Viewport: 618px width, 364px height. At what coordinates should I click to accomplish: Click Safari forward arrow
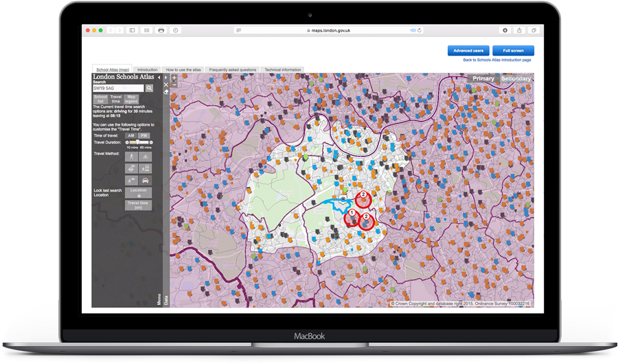119,30
